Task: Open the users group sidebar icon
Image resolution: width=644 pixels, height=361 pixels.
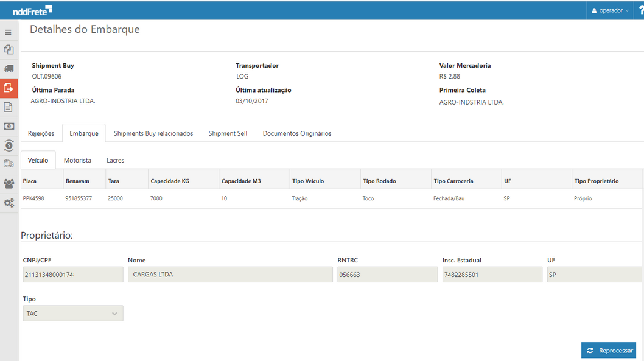Action: coord(9,183)
